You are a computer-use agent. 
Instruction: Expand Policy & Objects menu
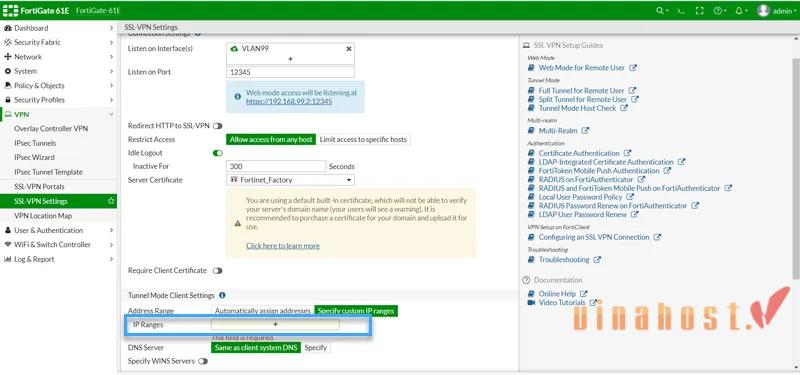(x=59, y=85)
